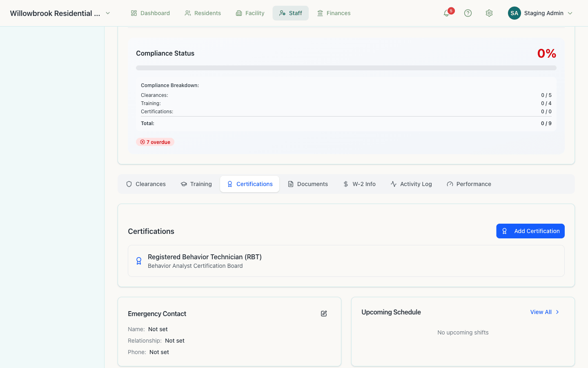Click the RBT certification ribbon icon
588x368 pixels.
point(139,261)
